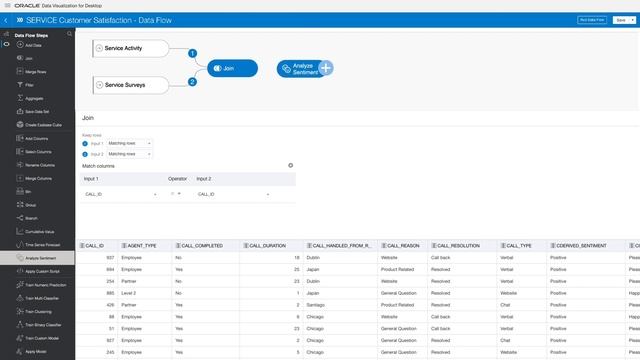Search the Data Flow Steps panel
Image resolution: width=640 pixels, height=360 pixels.
click(x=69, y=34)
